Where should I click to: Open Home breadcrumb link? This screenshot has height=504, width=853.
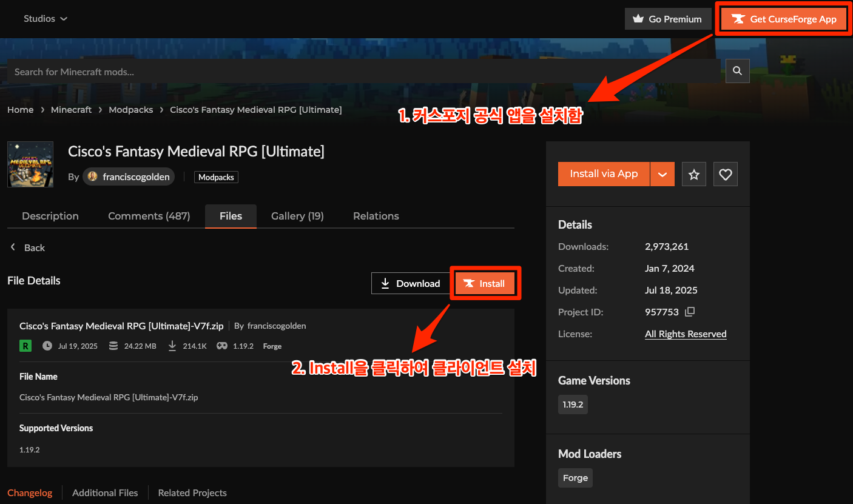[20, 110]
